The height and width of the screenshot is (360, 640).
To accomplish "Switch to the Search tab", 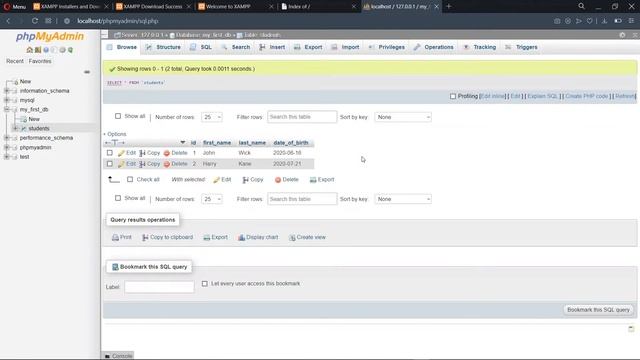I will pyautogui.click(x=236, y=47).
